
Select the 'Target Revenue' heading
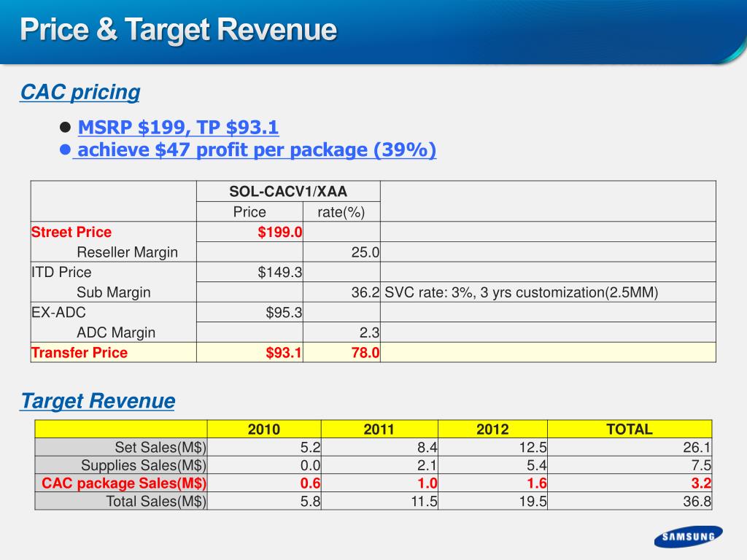coord(98,401)
